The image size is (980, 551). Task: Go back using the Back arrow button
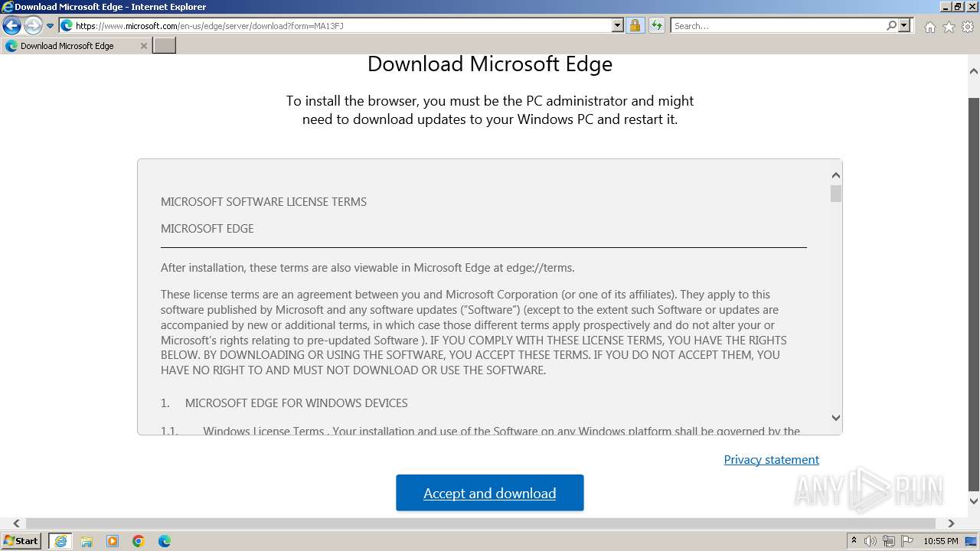click(11, 25)
